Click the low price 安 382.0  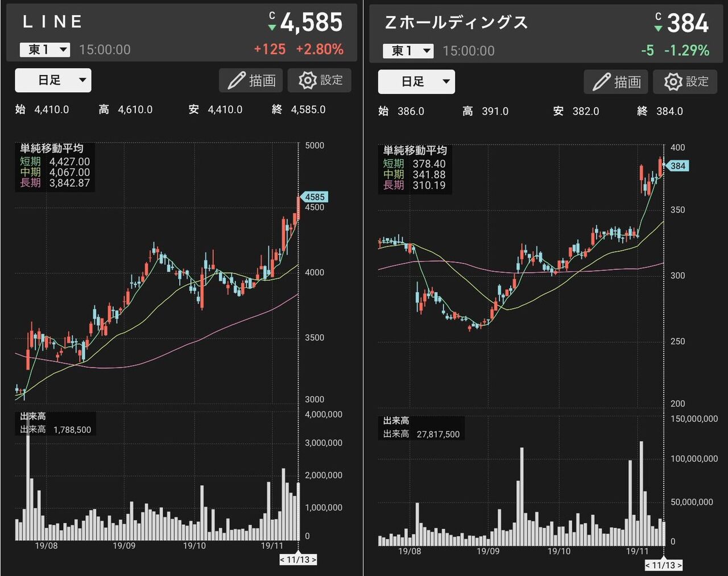click(576, 111)
